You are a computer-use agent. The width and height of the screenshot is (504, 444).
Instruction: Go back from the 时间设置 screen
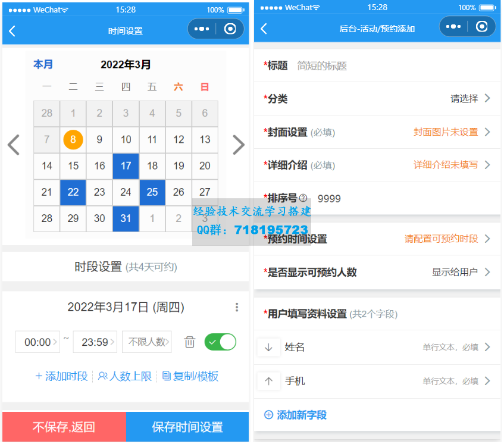(12, 31)
